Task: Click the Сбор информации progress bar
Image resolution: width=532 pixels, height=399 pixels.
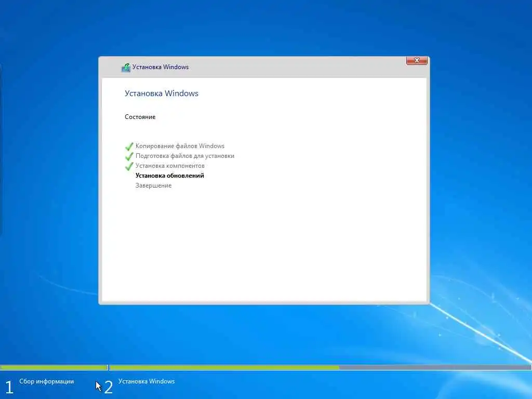Action: 54,367
